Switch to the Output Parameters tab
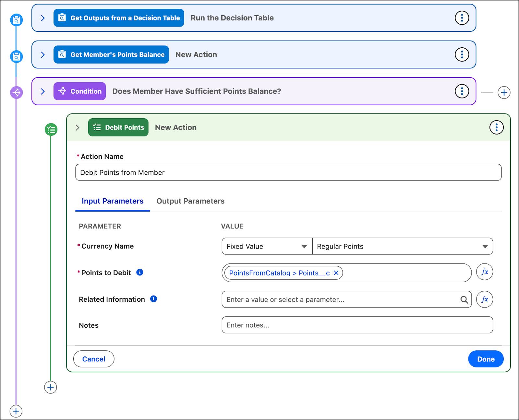 tap(190, 201)
